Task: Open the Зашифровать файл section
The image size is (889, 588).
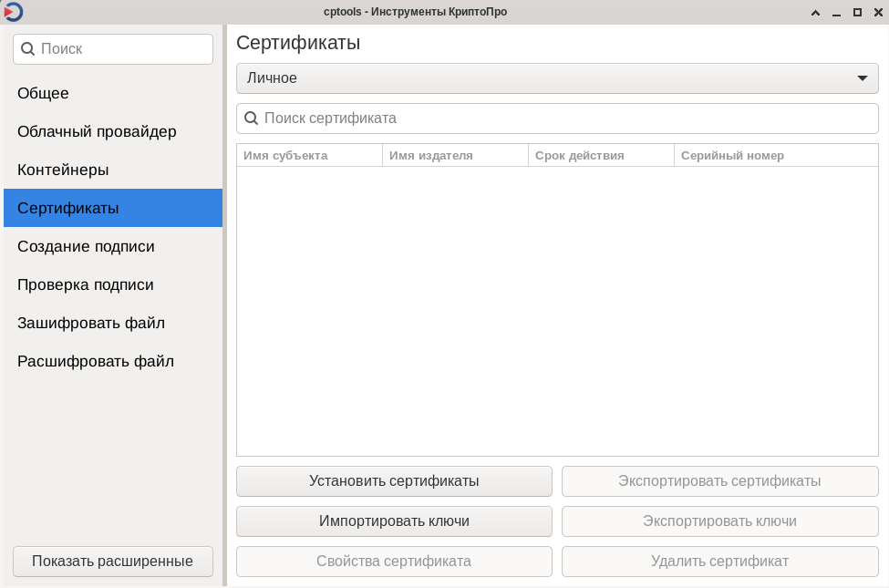Action: [x=113, y=323]
